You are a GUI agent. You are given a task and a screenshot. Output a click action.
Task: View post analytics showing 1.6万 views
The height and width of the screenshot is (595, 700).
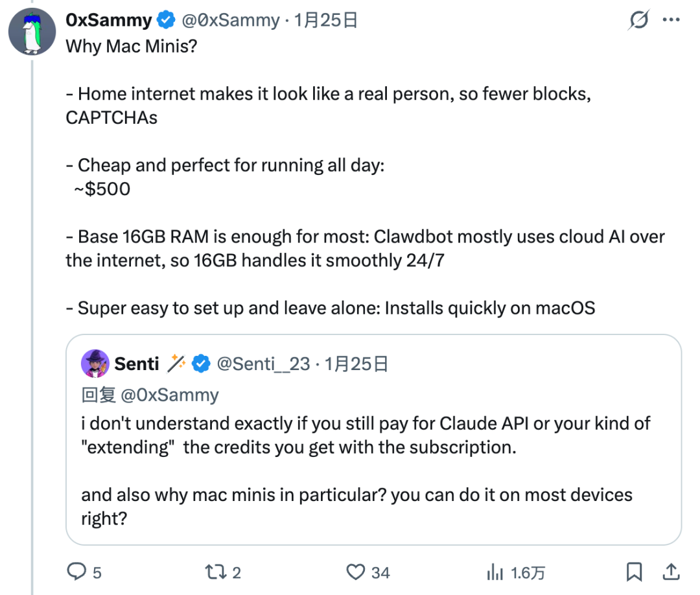[495, 572]
